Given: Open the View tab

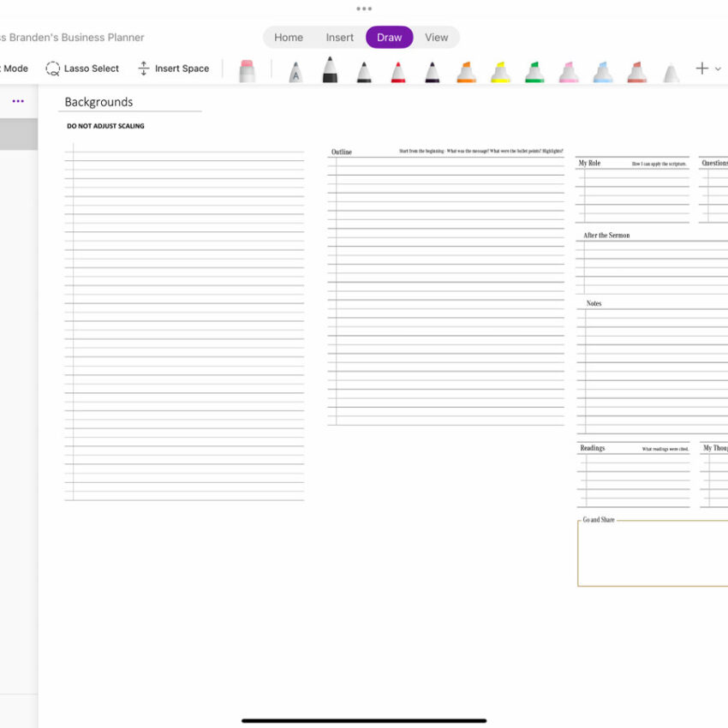Looking at the screenshot, I should point(437,38).
